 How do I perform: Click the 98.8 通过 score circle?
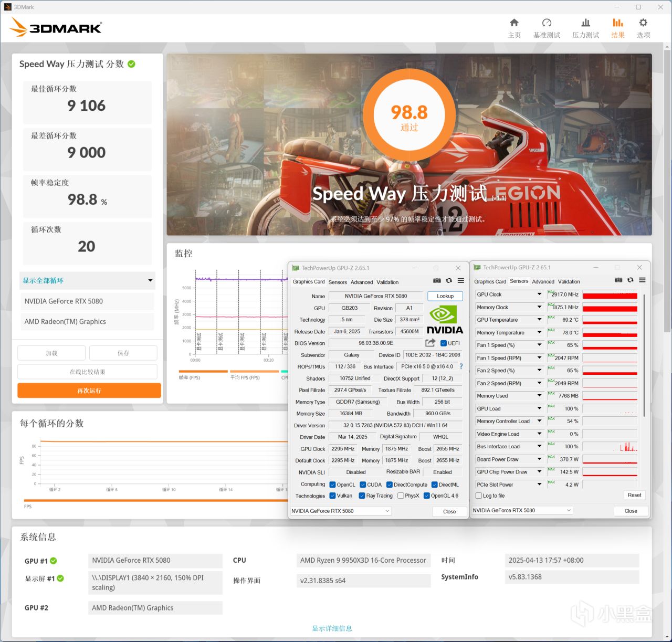coord(409,114)
